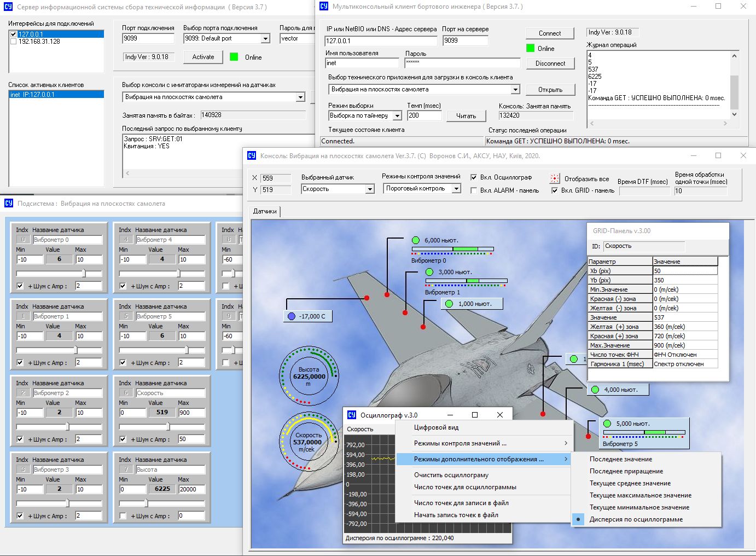The image size is (756, 556).
Task: Click the 'Читать' button
Action: (466, 116)
